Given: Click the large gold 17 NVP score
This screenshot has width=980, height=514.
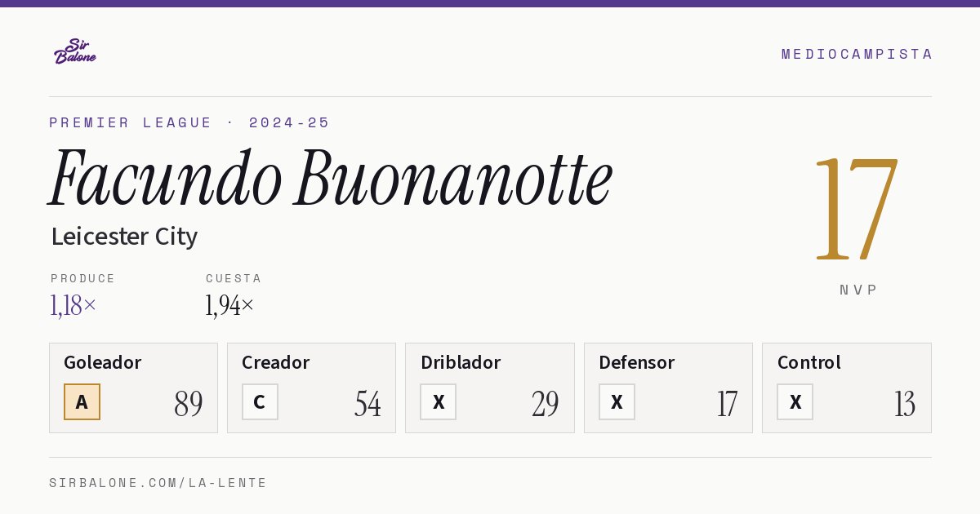Looking at the screenshot, I should 856,209.
